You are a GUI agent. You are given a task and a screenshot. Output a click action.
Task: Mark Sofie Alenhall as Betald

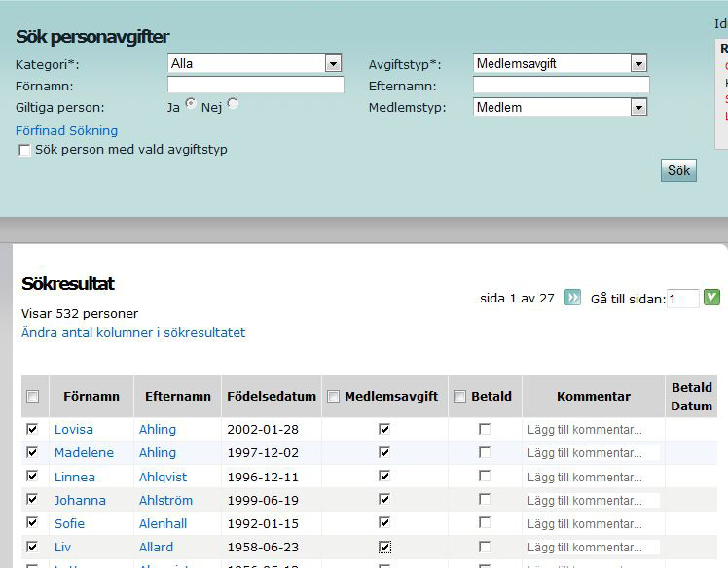point(485,522)
